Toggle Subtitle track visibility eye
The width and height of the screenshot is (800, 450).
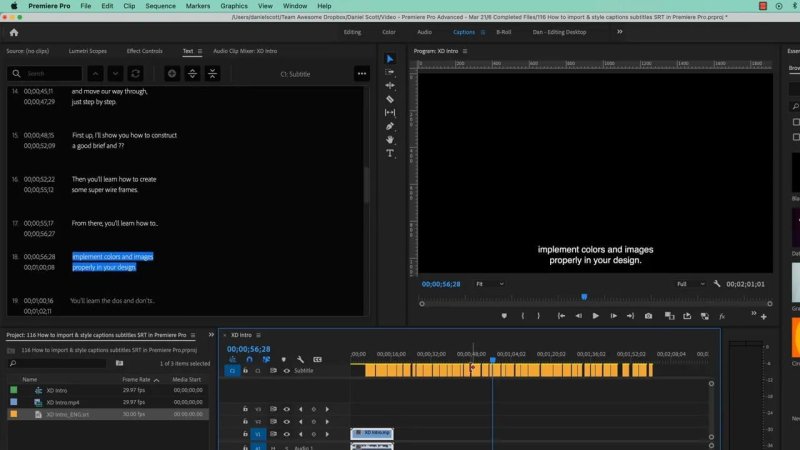(x=287, y=371)
